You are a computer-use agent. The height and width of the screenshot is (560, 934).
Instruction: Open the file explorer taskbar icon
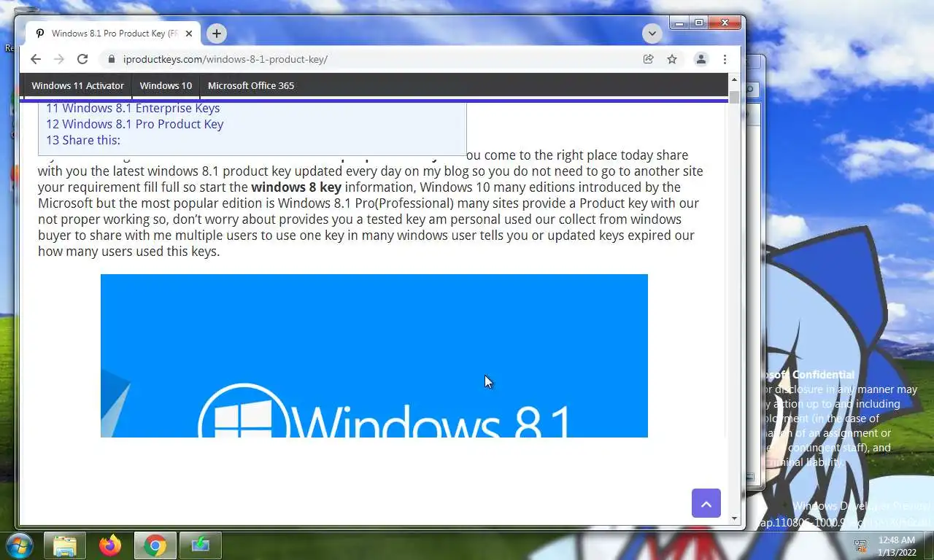coord(65,545)
